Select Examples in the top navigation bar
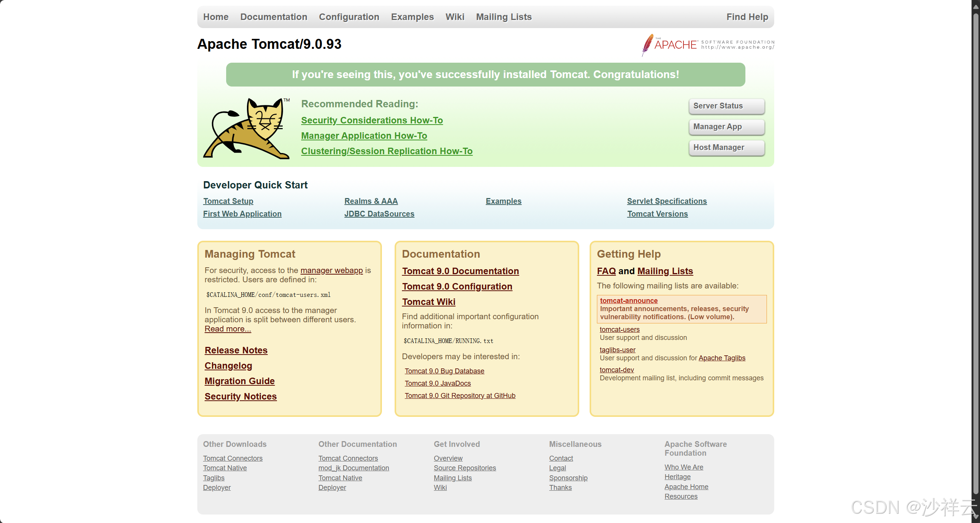Screen dimensions: 980x523 (412, 17)
